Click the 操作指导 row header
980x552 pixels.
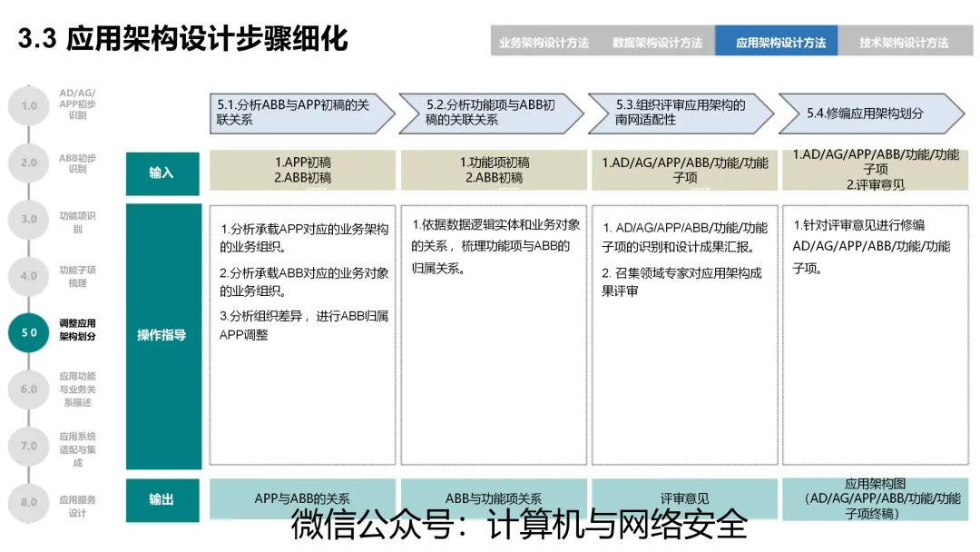tap(163, 336)
